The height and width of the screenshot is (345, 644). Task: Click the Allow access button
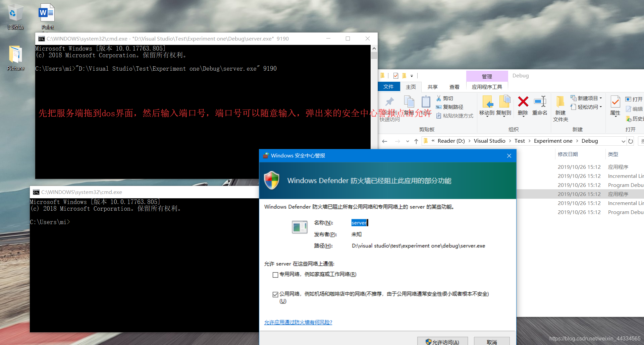click(442, 342)
